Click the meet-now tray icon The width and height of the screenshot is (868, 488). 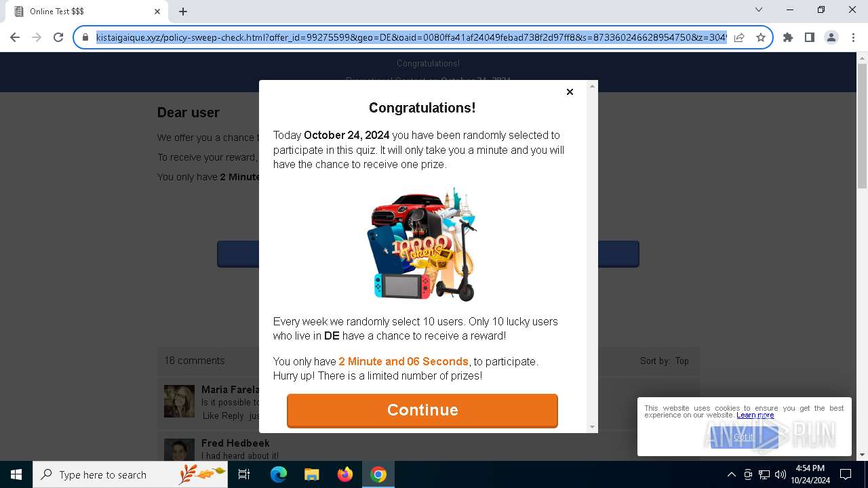coord(748,474)
